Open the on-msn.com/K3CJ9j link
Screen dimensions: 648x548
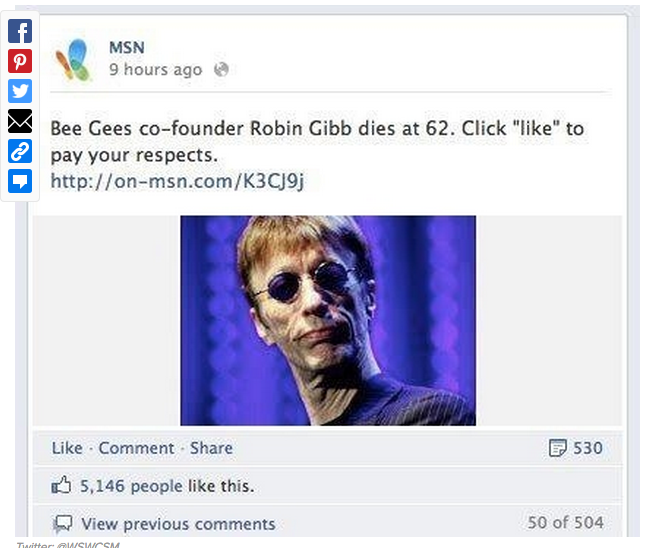pos(177,181)
